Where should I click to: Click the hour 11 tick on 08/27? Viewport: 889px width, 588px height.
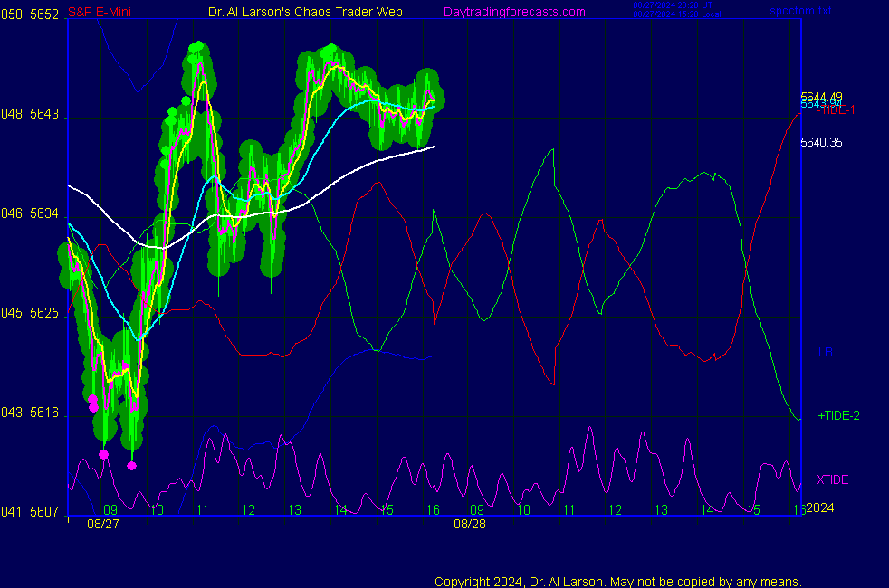point(203,510)
